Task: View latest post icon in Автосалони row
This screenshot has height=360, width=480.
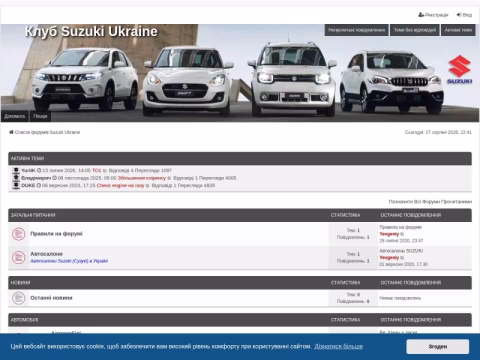Action: 402,258
